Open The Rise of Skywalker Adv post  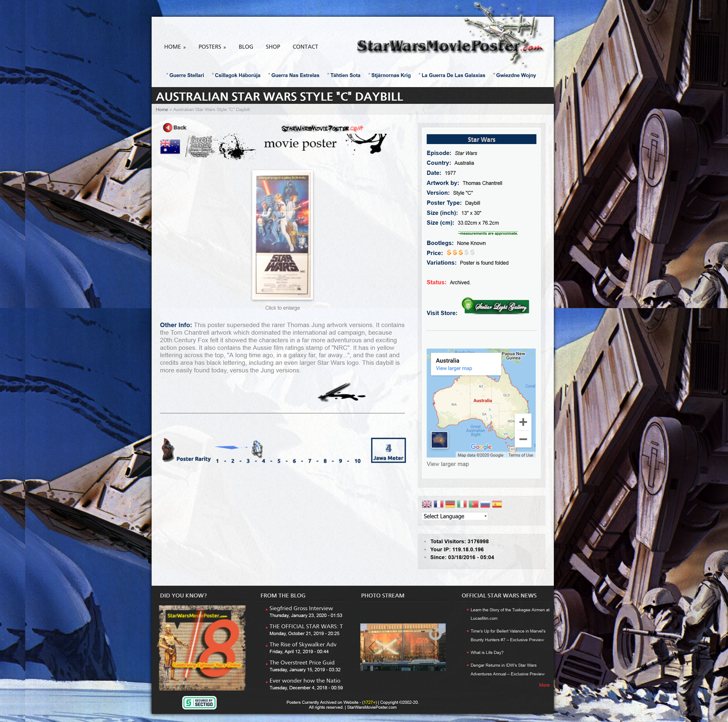point(303,645)
